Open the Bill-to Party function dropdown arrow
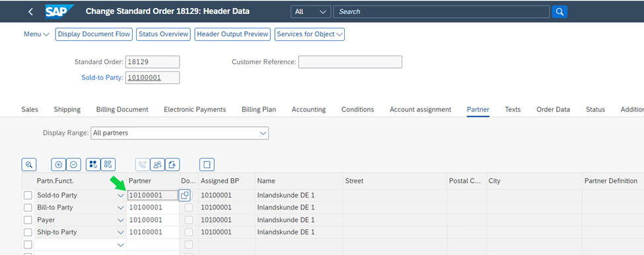 pos(121,208)
